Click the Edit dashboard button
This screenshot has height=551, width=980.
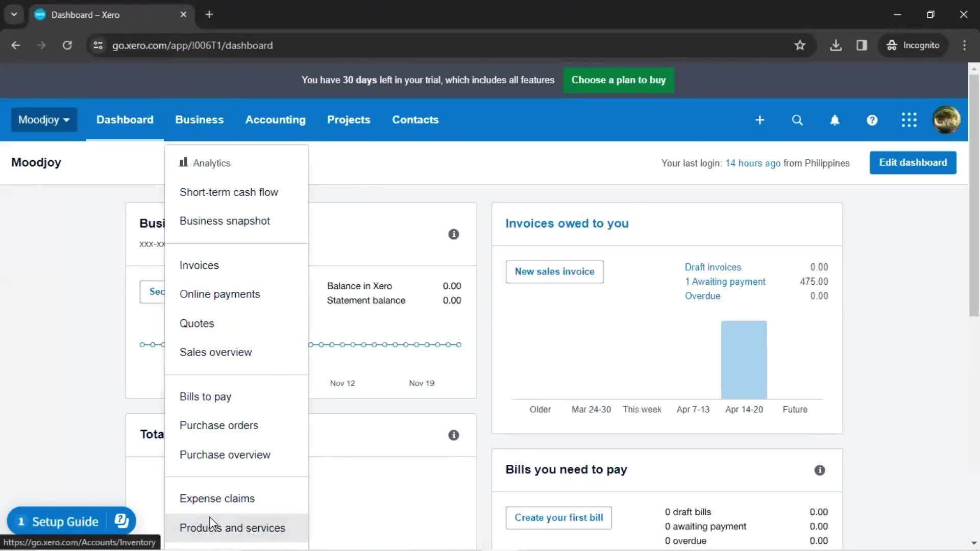[x=913, y=163]
